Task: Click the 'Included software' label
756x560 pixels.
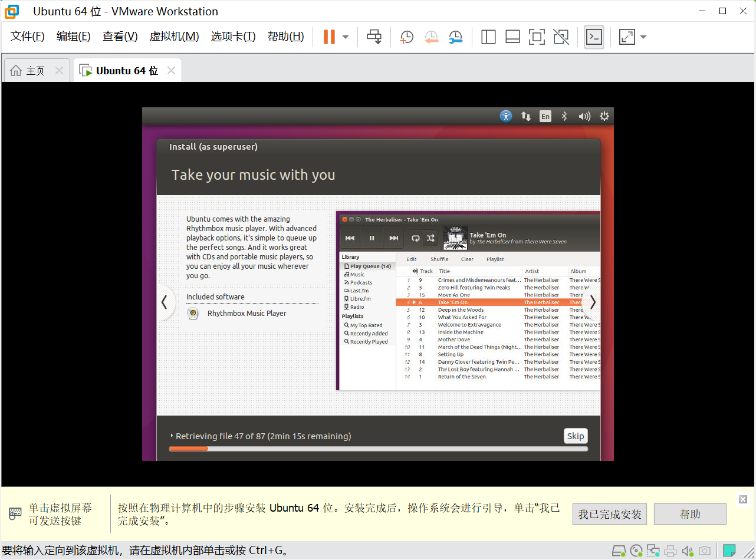Action: tap(215, 297)
